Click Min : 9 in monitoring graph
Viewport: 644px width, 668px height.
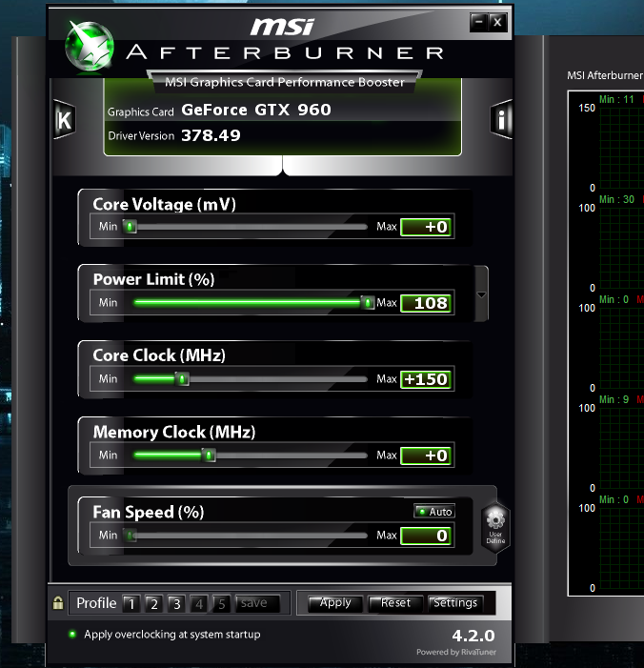(614, 399)
